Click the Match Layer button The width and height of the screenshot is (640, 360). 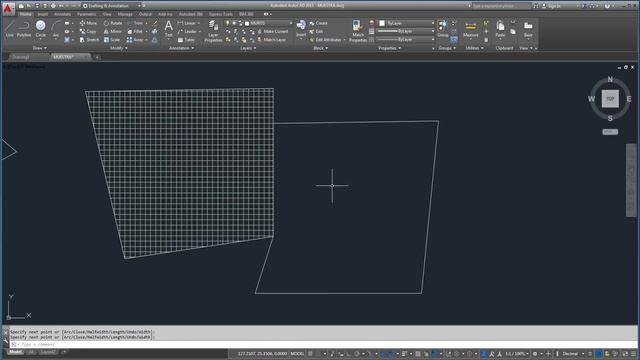271,40
